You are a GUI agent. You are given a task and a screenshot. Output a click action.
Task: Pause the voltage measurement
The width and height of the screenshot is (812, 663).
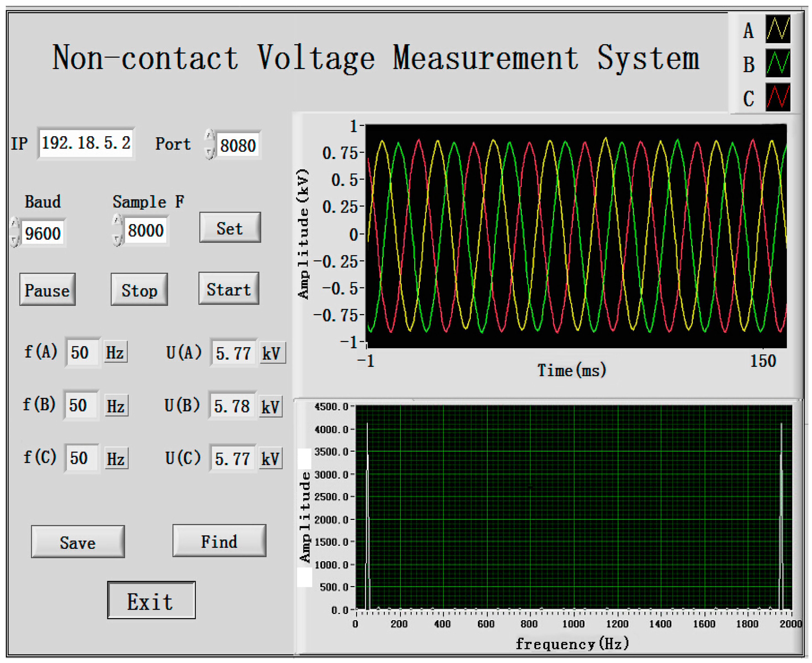click(47, 290)
